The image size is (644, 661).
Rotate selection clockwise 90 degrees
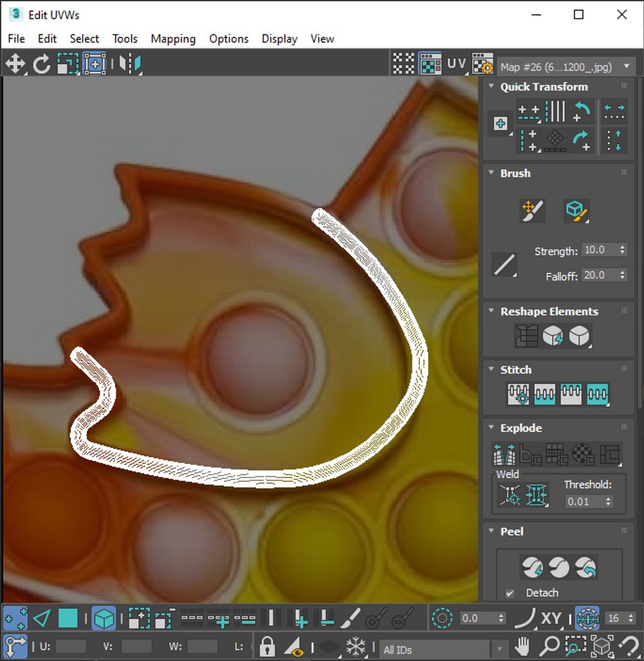[x=582, y=140]
